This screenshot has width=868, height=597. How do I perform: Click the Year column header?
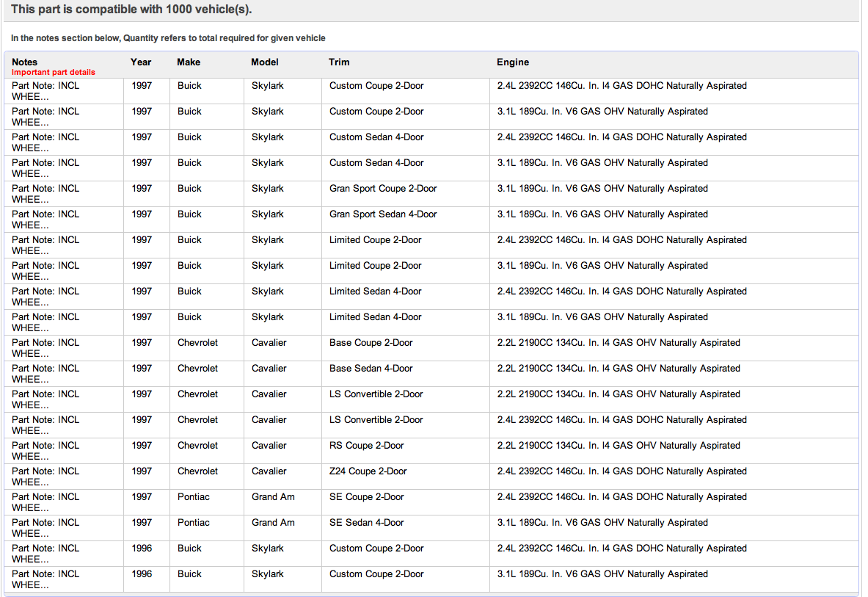pos(141,62)
